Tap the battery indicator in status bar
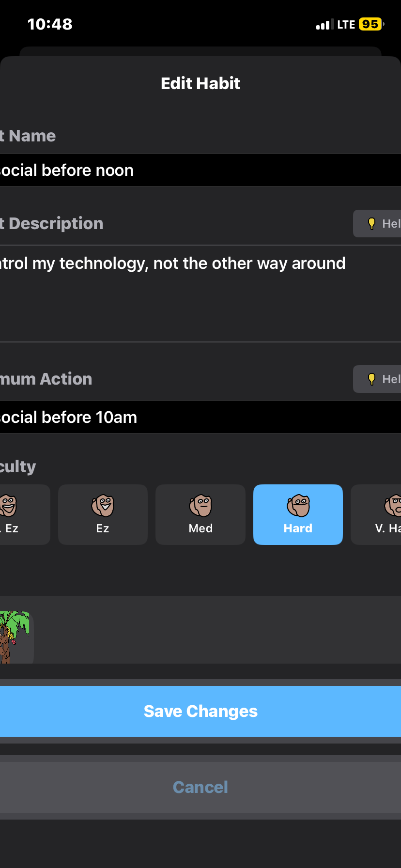 pyautogui.click(x=371, y=24)
